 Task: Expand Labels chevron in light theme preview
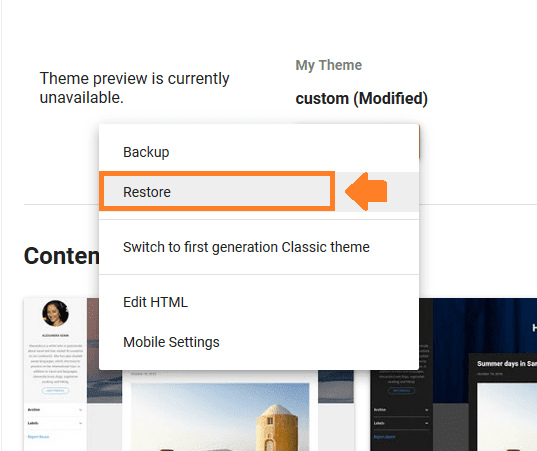coord(80,423)
